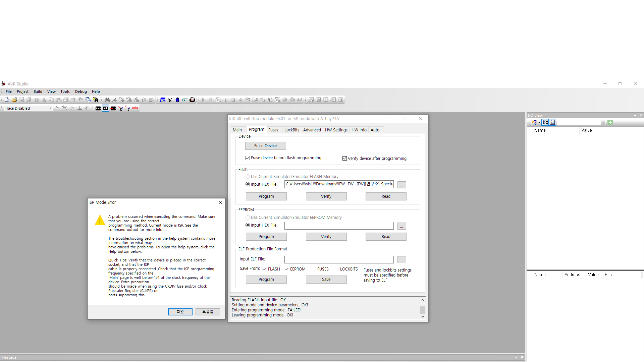Uncheck Verify device after programming
Image resolution: width=644 pixels, height=362 pixels.
point(344,159)
